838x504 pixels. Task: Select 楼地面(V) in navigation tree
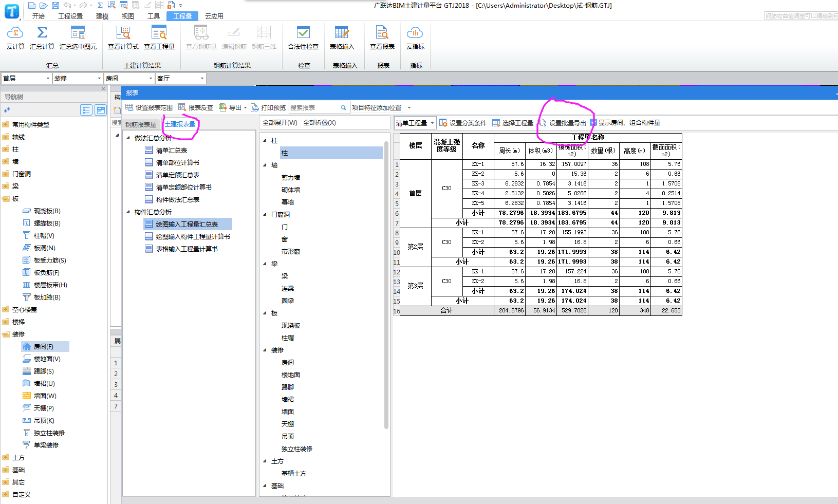pos(47,359)
